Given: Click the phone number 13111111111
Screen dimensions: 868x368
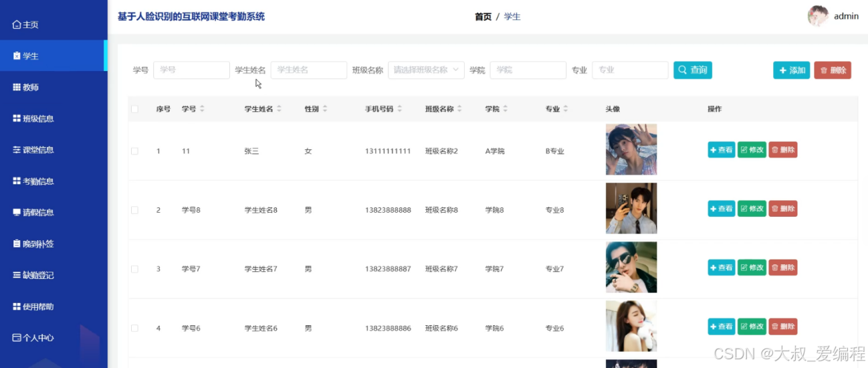Looking at the screenshot, I should point(388,151).
